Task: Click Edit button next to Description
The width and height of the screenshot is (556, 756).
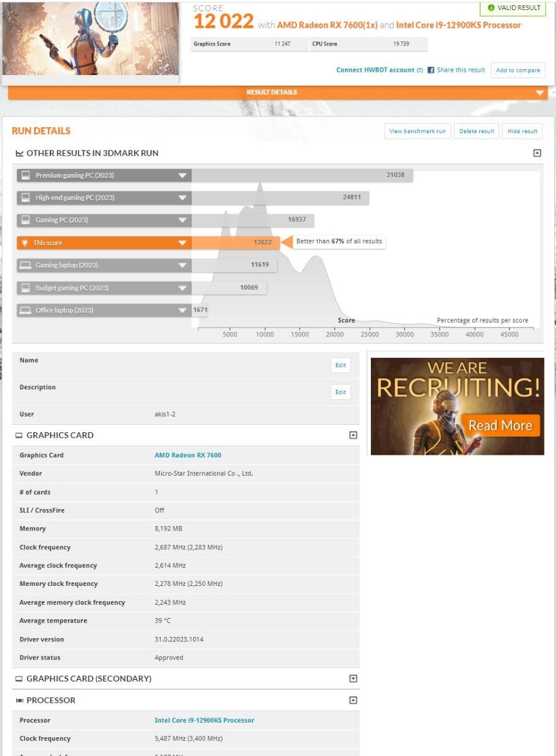Action: (341, 392)
